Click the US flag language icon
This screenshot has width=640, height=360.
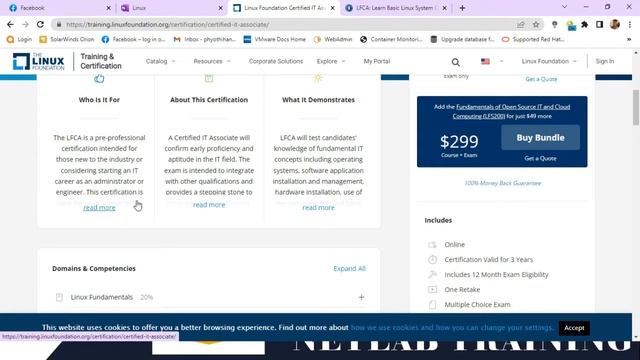click(x=485, y=61)
